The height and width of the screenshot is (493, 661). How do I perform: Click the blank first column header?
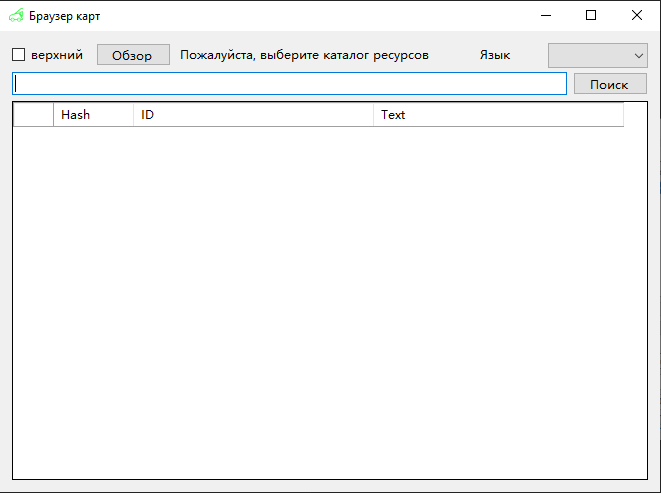coord(33,115)
